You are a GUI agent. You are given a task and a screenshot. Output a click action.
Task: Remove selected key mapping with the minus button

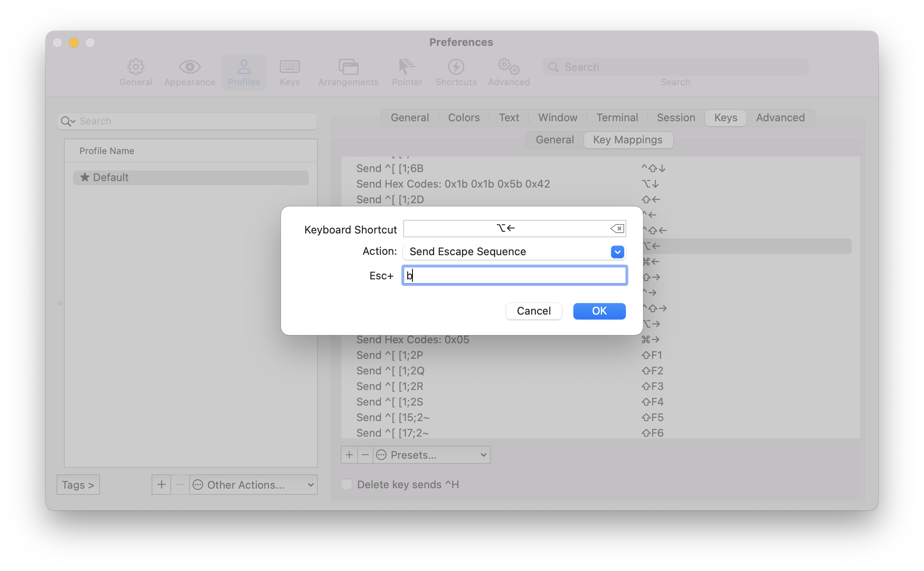tap(365, 455)
